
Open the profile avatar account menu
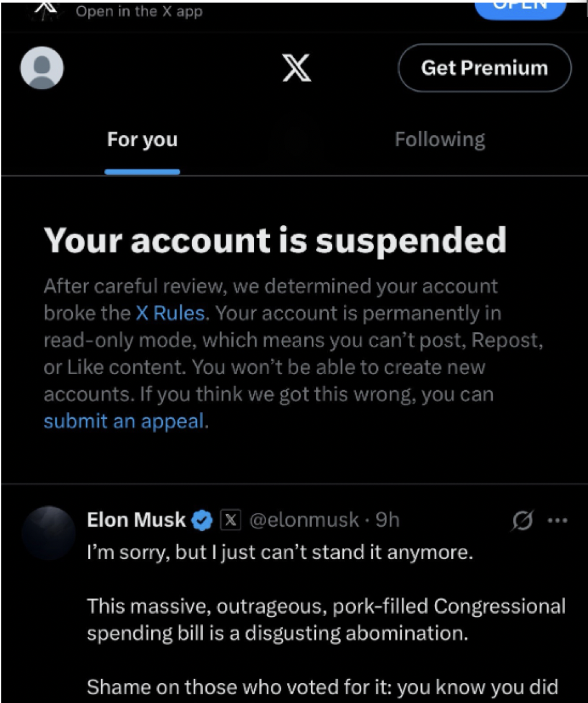(42, 68)
